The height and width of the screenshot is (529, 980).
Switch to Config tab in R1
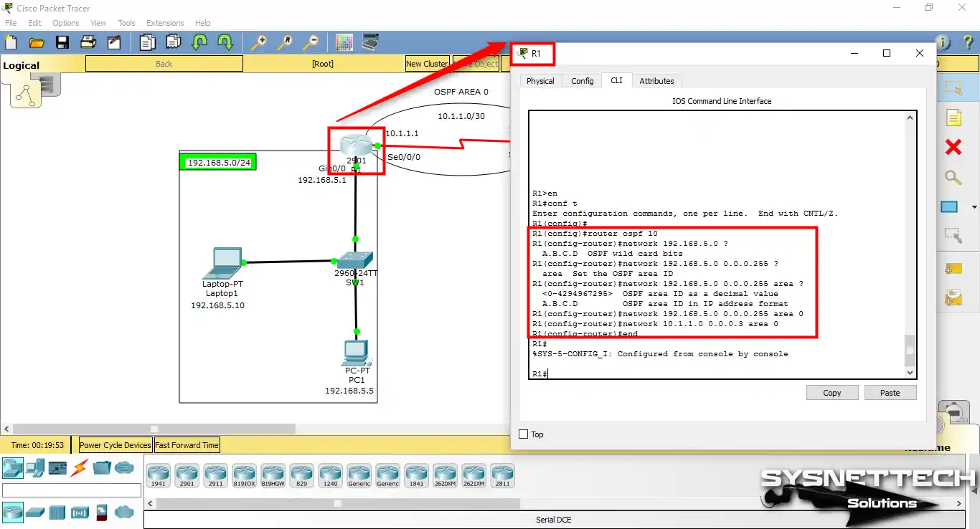583,81
